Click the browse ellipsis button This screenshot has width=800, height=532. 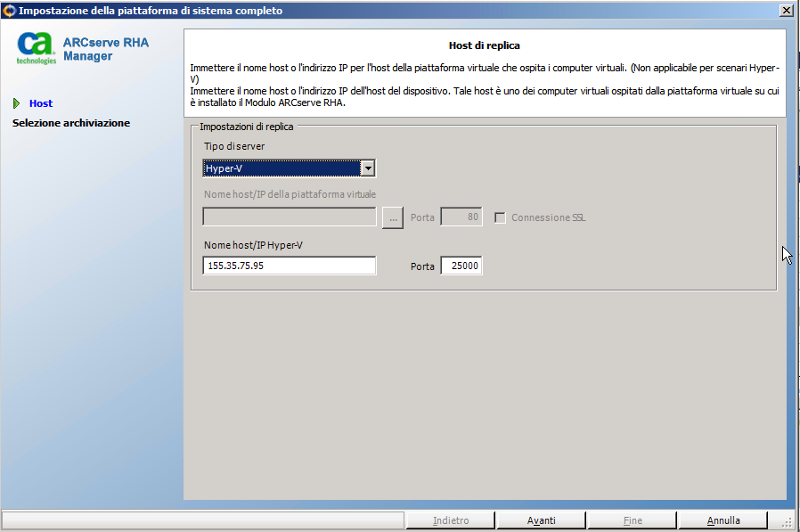coord(392,217)
